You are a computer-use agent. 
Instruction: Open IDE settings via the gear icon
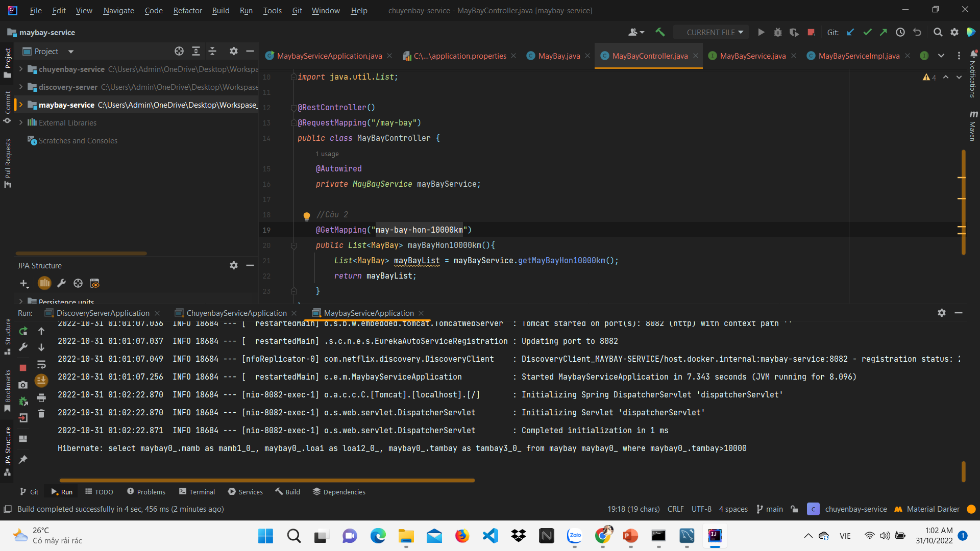955,32
